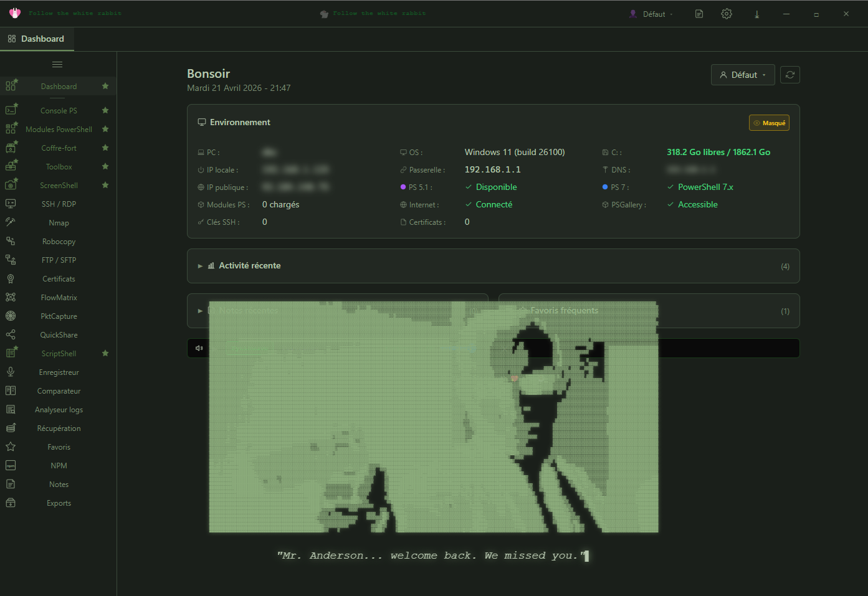Click the refresh icon beside Défaut
Viewport: 868px width, 596px height.
pyautogui.click(x=789, y=75)
